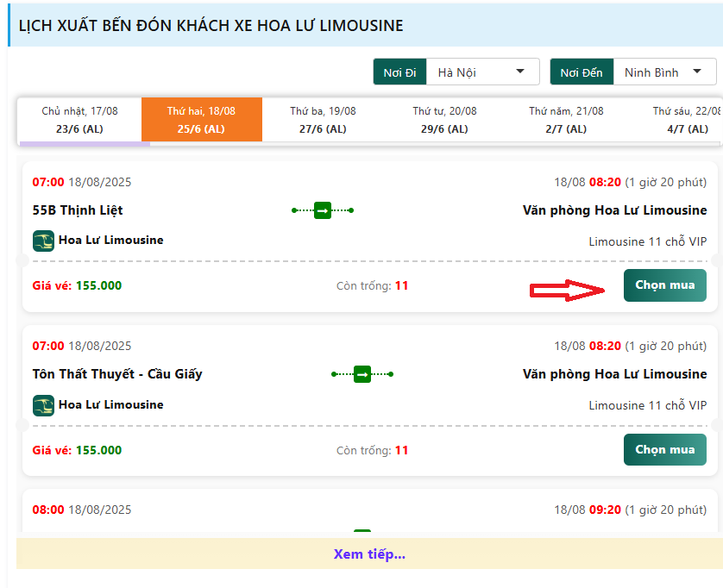Click Chọn mua for Tôn Thất Thuyết trip

[x=665, y=450]
